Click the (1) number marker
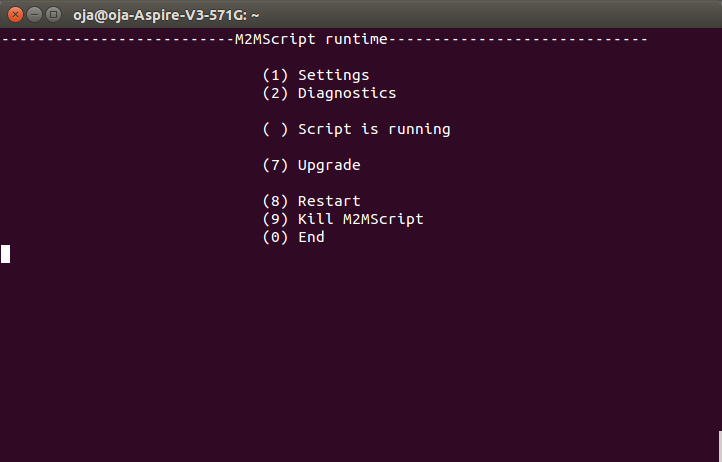The image size is (722, 462). click(x=275, y=75)
